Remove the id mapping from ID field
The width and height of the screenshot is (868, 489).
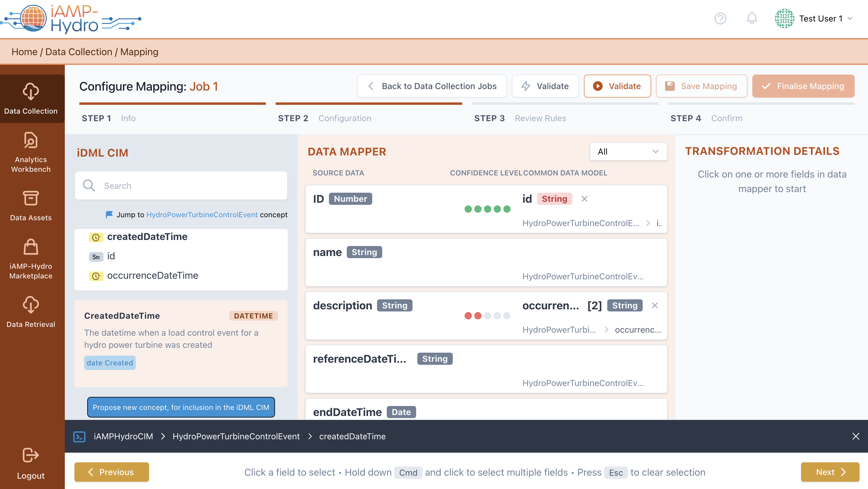584,199
